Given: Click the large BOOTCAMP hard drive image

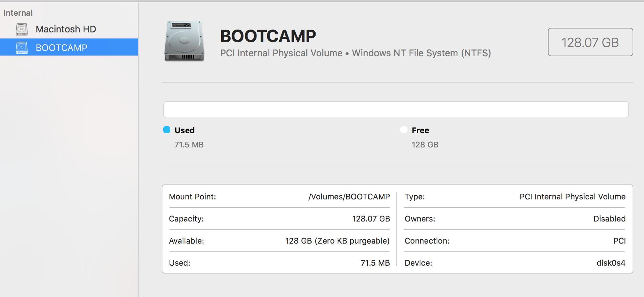Looking at the screenshot, I should pyautogui.click(x=184, y=41).
